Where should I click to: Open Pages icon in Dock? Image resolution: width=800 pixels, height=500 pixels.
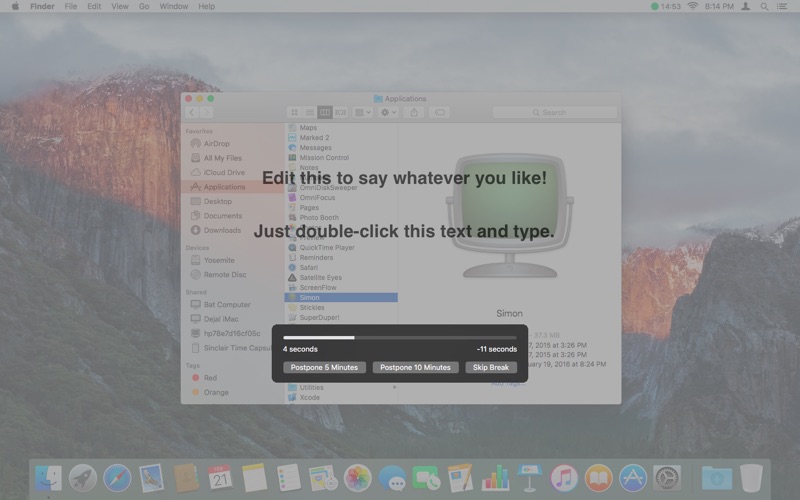pos(460,478)
